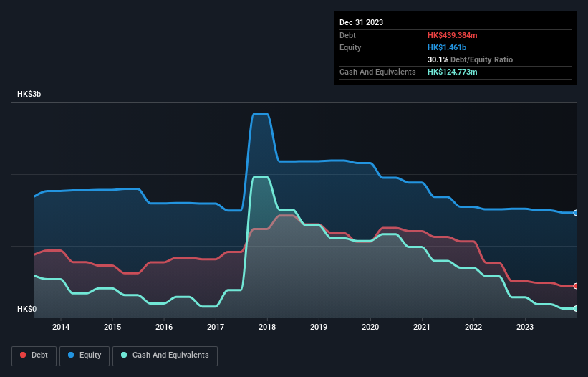Click the HK$439.384m debt value
This screenshot has width=588, height=377.
coord(452,35)
